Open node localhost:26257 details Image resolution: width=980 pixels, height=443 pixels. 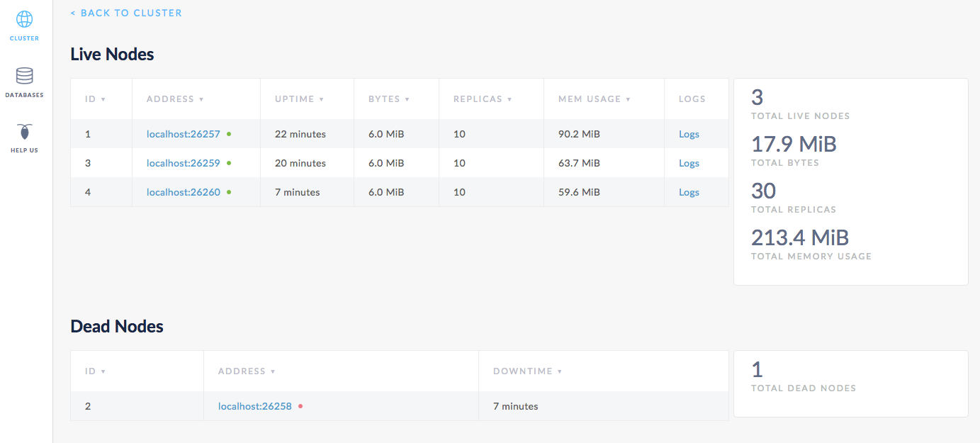pos(184,133)
